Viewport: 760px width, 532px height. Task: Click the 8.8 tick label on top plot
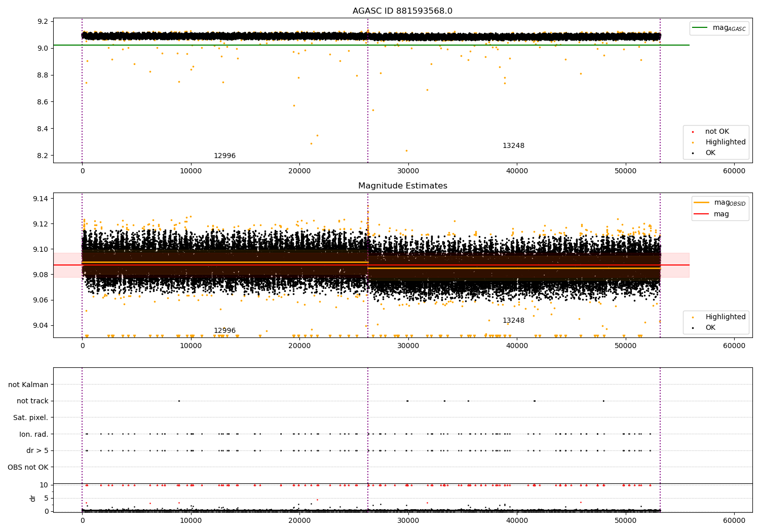click(44, 75)
